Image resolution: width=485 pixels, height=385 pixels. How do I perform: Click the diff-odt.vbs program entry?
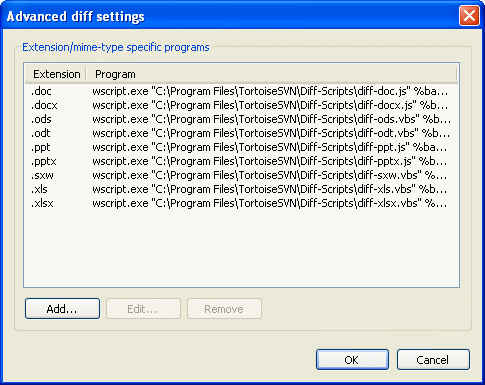(x=271, y=133)
